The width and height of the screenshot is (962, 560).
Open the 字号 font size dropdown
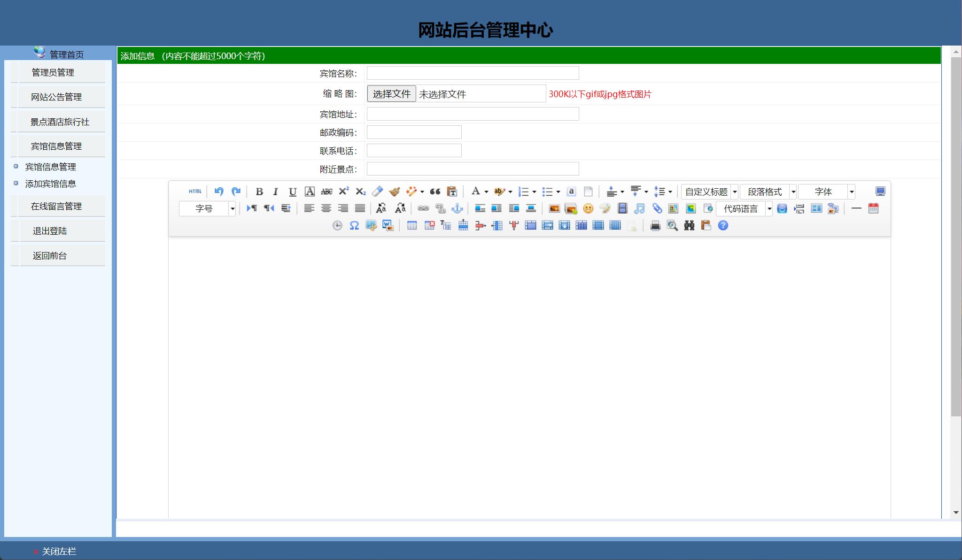tap(232, 208)
